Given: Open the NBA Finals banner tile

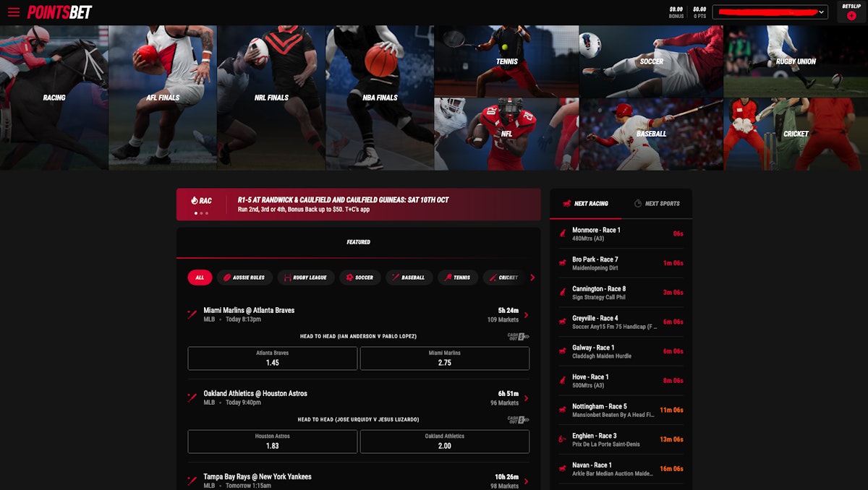Looking at the screenshot, I should pyautogui.click(x=379, y=98).
